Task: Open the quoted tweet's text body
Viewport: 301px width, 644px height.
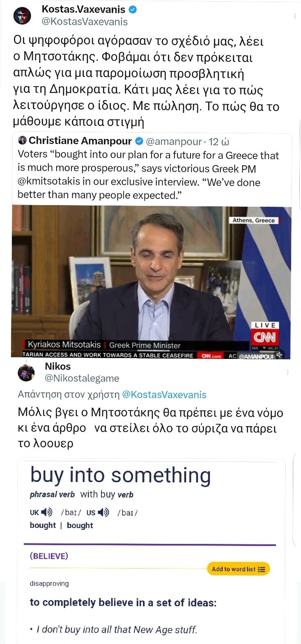Action: [x=148, y=175]
